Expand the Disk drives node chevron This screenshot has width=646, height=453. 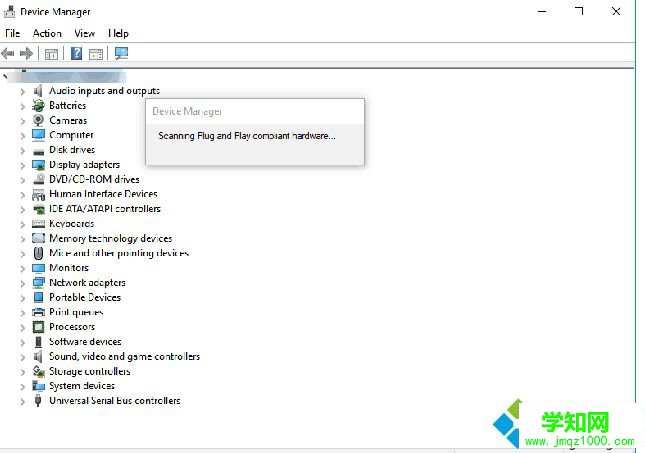(23, 150)
